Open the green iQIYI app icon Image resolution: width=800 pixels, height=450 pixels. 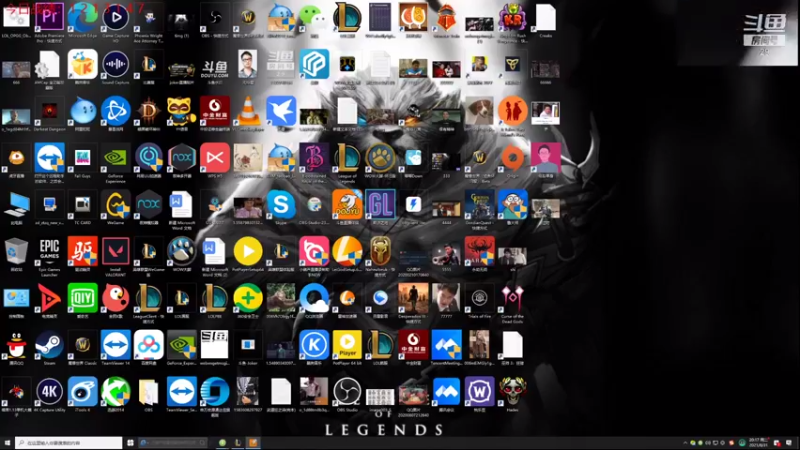click(83, 298)
